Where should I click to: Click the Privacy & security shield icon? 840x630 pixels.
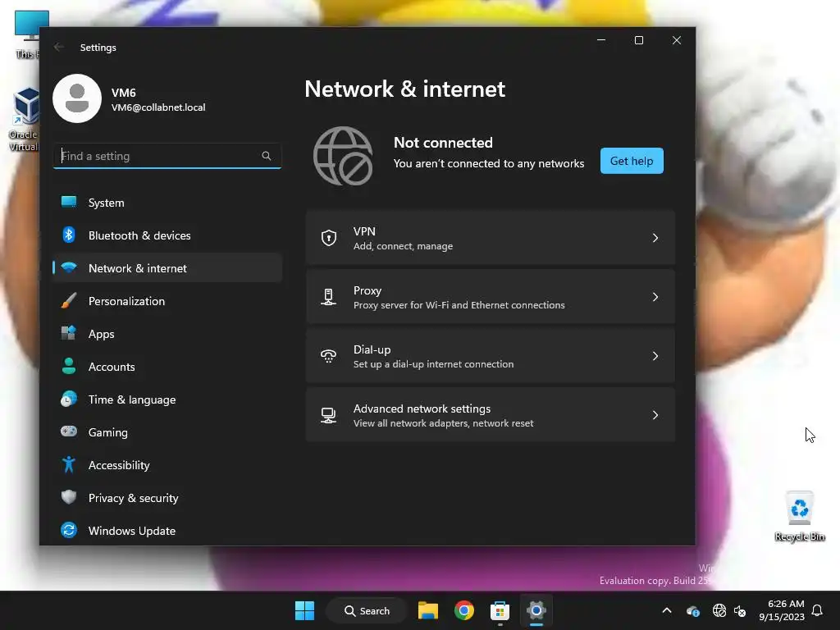[x=69, y=497]
